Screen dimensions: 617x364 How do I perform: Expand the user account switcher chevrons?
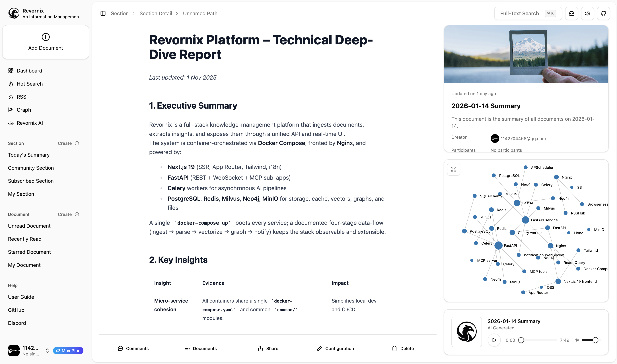(x=47, y=351)
